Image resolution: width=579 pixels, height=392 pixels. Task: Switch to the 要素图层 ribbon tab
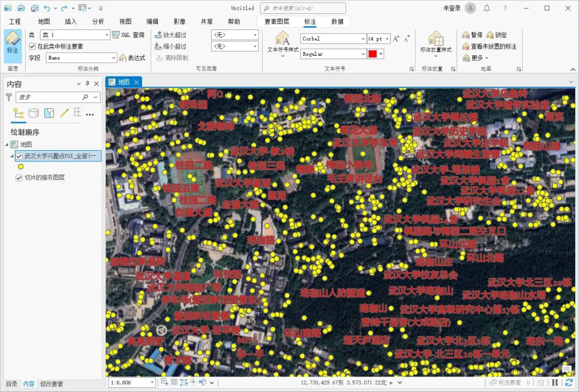click(277, 22)
